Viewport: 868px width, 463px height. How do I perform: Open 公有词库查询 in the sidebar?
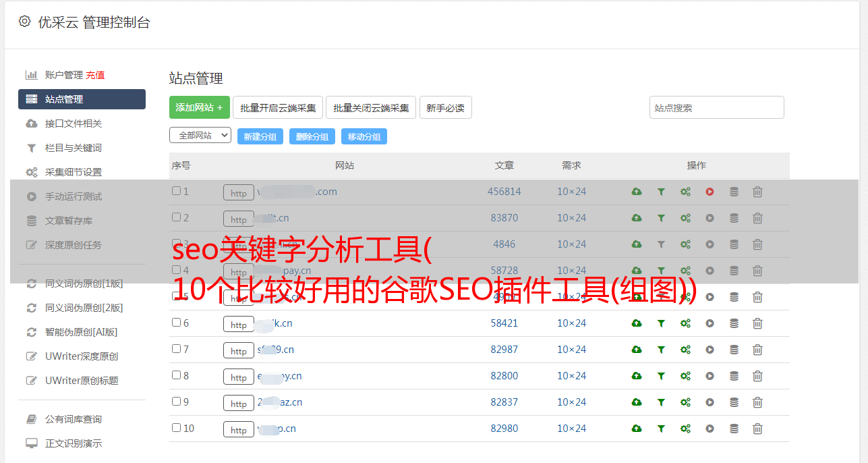(x=74, y=419)
